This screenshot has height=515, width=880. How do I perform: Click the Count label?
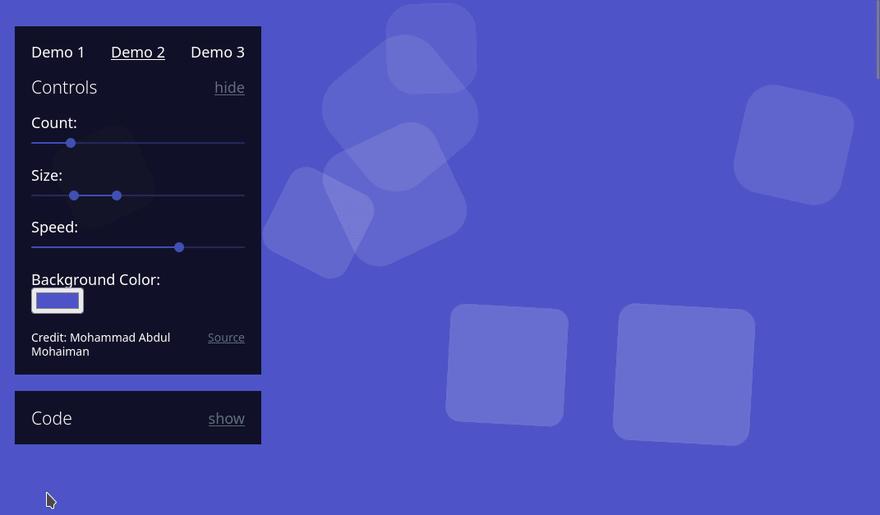pos(54,123)
